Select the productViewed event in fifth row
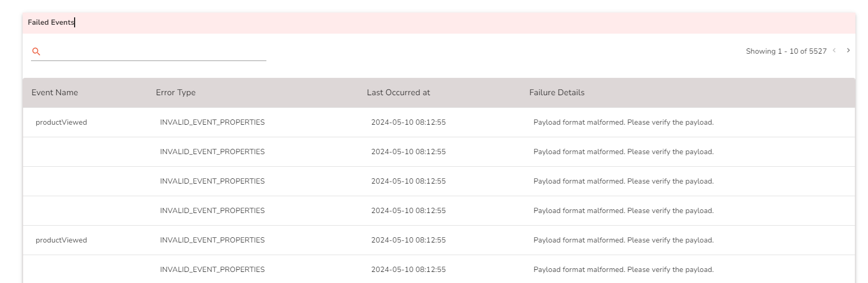 pos(61,240)
